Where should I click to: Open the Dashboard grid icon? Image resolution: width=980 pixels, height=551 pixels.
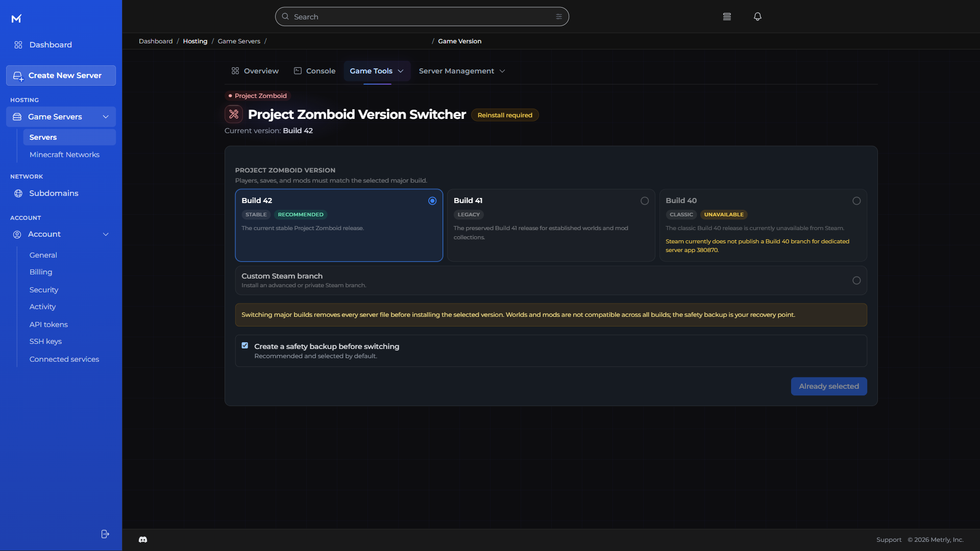point(18,45)
